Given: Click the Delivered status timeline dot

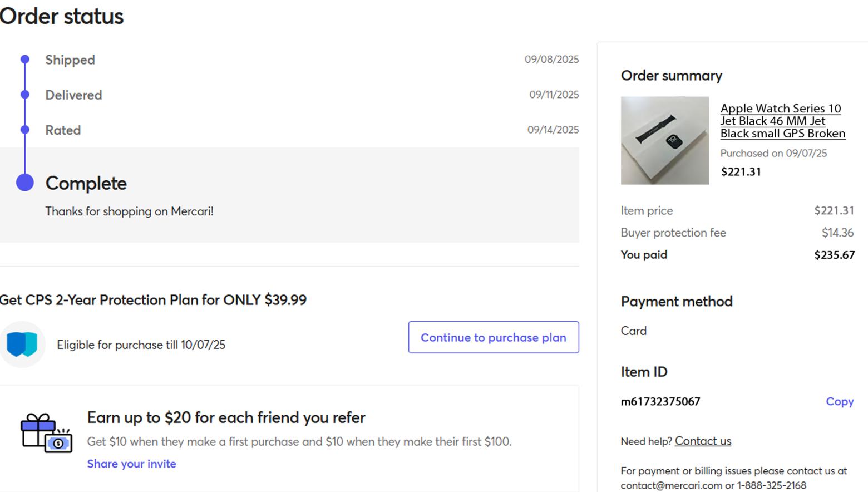Looking at the screenshot, I should [x=25, y=95].
